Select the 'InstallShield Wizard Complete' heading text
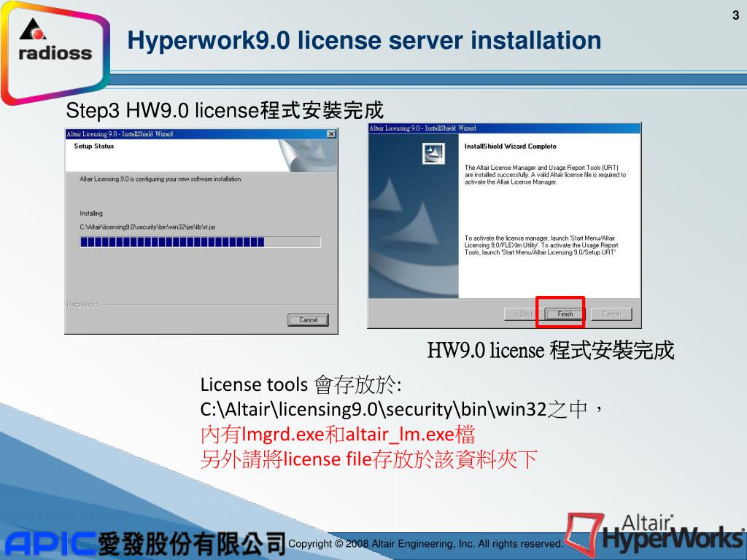 pos(510,146)
